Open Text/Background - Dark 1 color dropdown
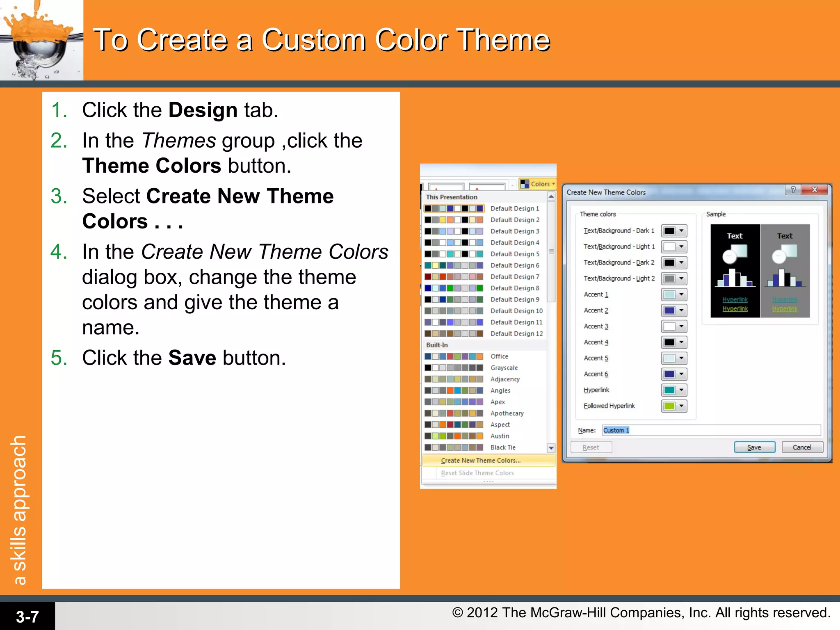 681,231
